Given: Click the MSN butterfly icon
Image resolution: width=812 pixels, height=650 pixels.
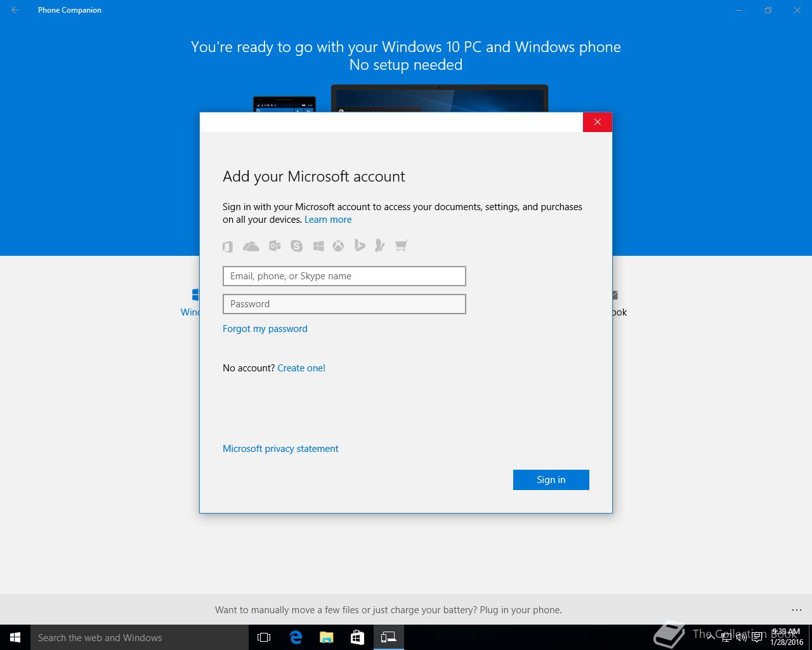Looking at the screenshot, I should pos(379,245).
